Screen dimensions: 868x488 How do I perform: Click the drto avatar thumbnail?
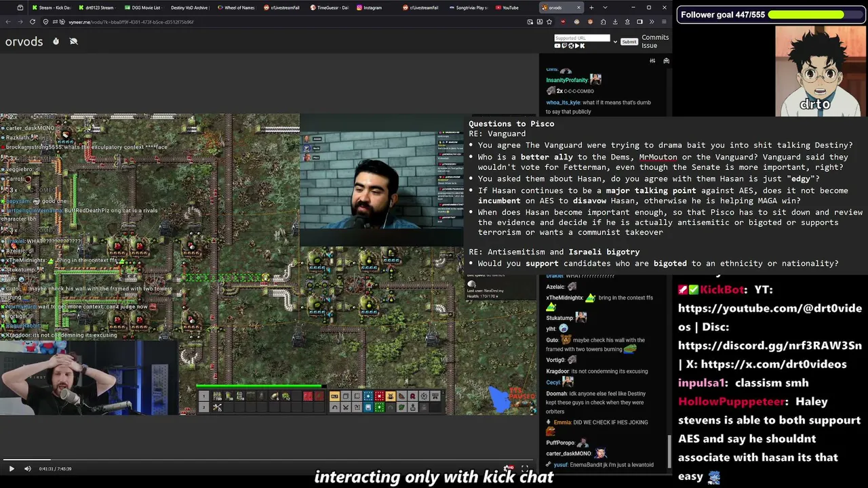pos(819,72)
